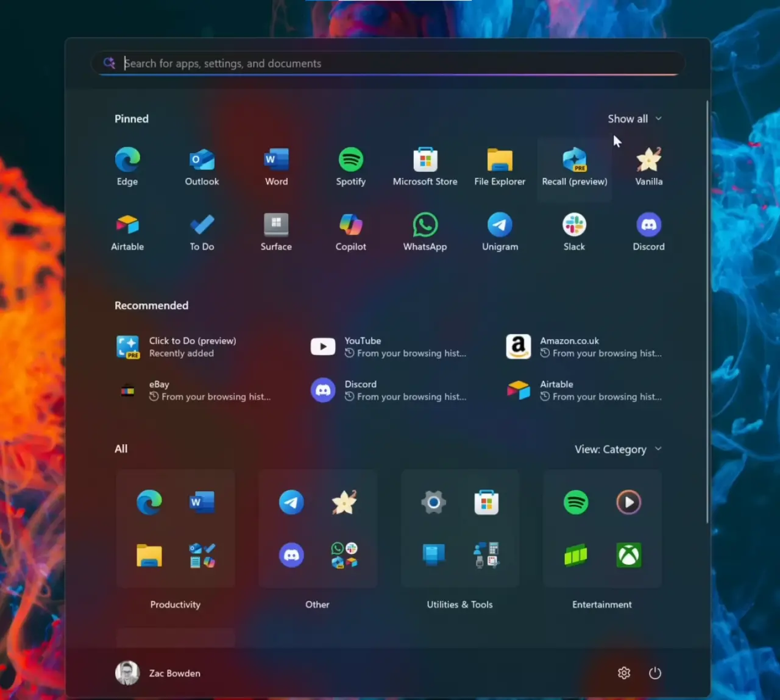This screenshot has width=780, height=700.
Task: Click the power button icon
Action: 654,673
